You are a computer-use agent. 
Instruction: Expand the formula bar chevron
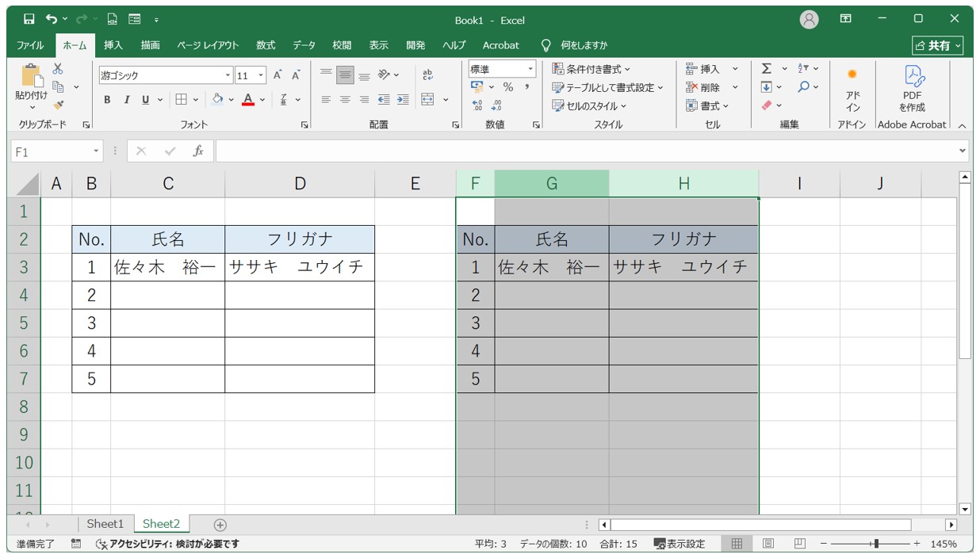tap(963, 151)
